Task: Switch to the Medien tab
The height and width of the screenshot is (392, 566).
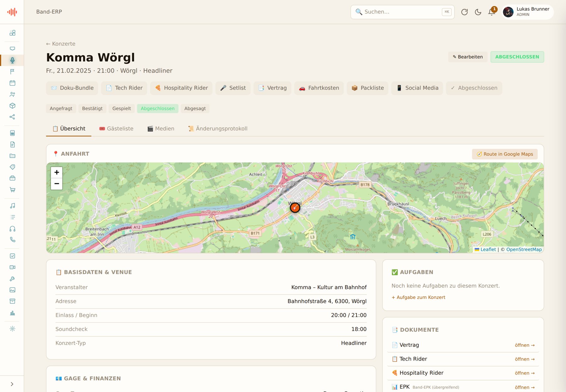Action: [161, 128]
